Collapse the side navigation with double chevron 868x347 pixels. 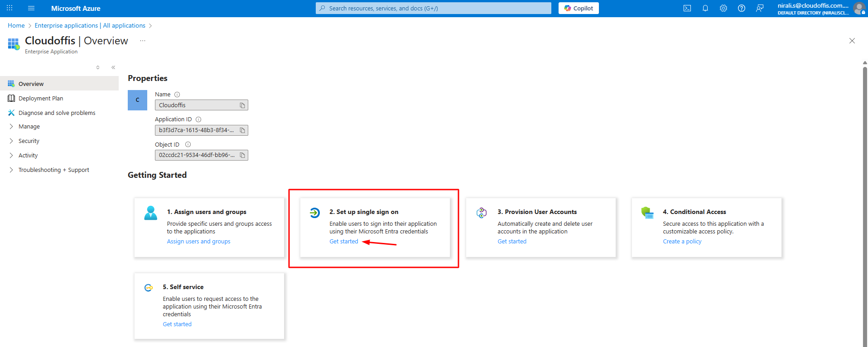point(113,67)
